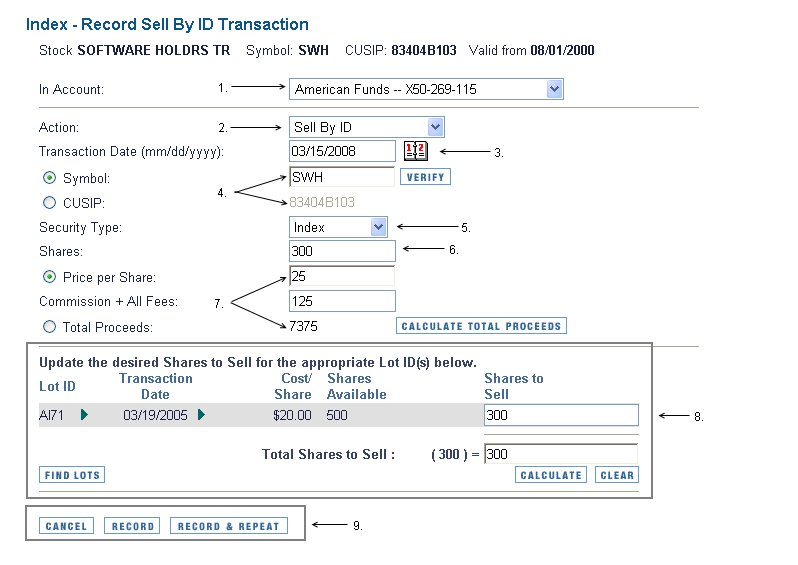Screen dimensions: 798x565
Task: Click the Record & Repeat button
Action: [x=229, y=526]
